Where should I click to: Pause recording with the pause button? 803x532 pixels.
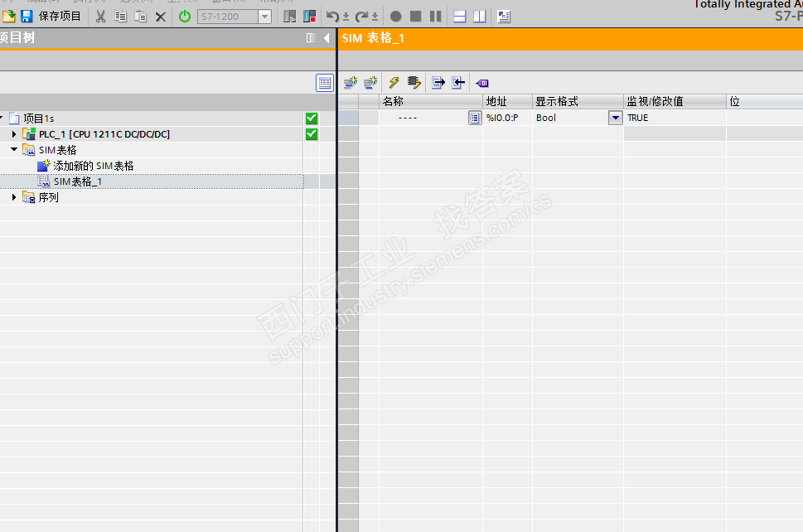(x=436, y=17)
